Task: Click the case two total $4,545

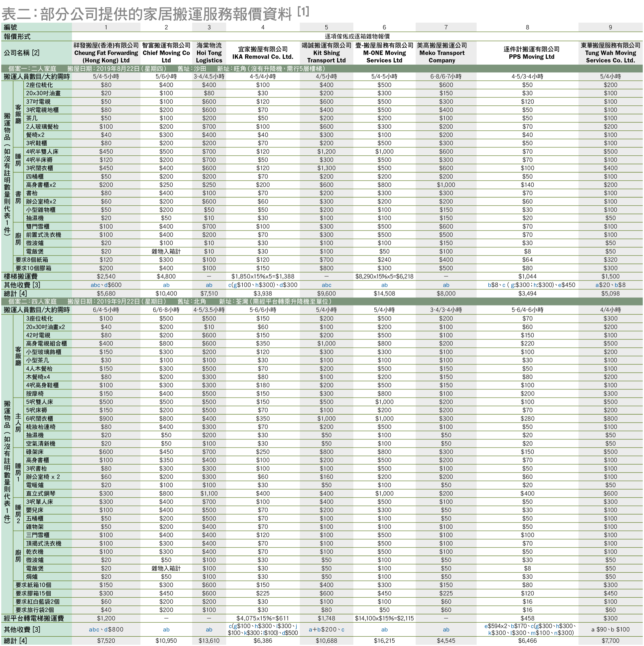Action: coord(446,641)
